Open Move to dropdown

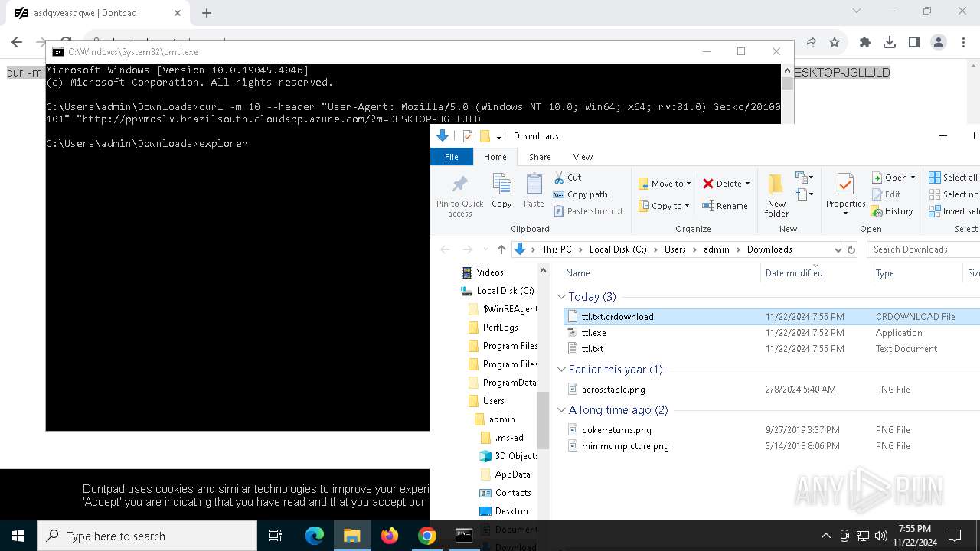click(x=664, y=184)
